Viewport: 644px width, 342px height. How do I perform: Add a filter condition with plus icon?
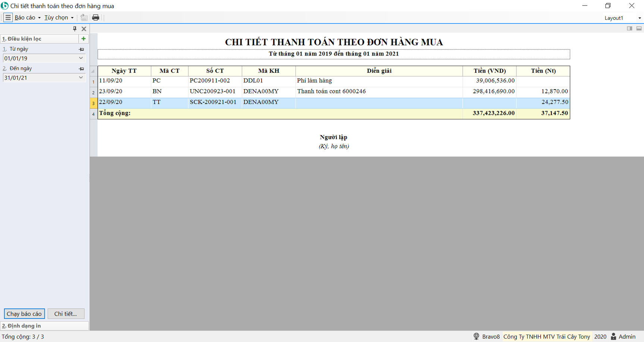pyautogui.click(x=84, y=39)
